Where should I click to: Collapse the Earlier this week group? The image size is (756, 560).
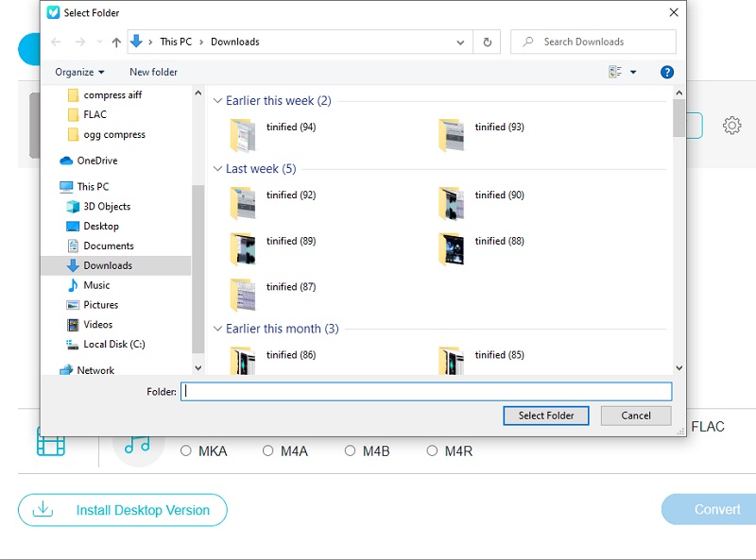218,101
